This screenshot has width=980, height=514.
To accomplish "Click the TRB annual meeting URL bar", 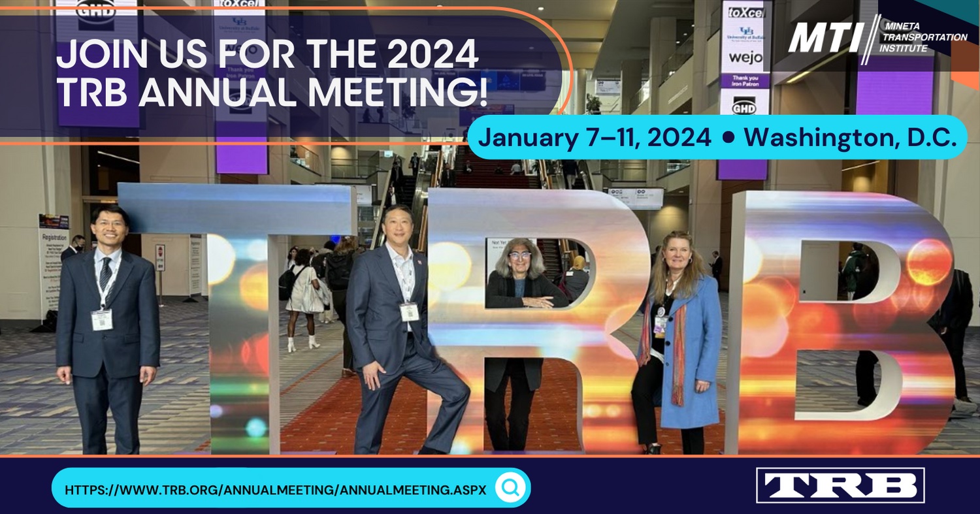I will [291, 488].
